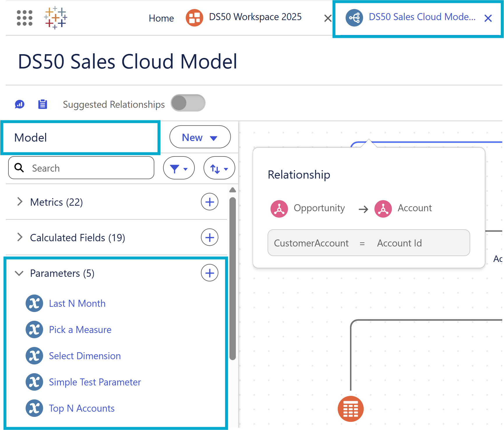Image resolution: width=504 pixels, height=430 pixels.
Task: Click the Tableau logo icon
Action: tap(56, 18)
